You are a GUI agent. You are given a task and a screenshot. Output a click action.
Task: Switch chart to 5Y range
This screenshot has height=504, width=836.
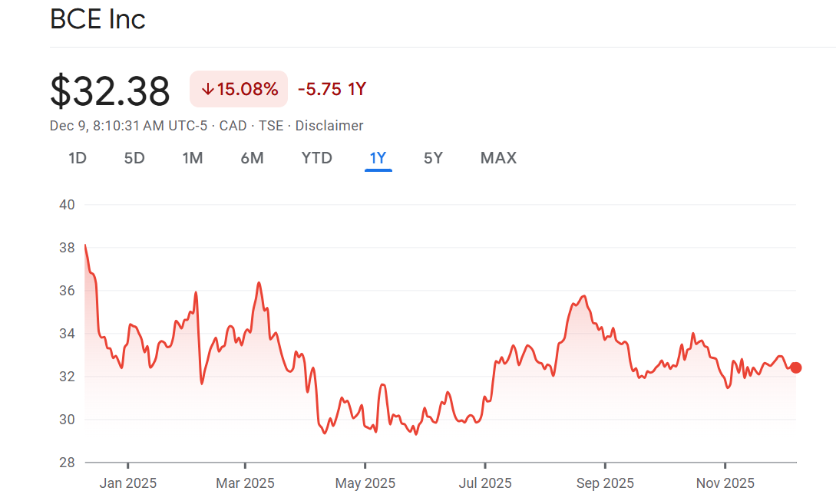click(433, 158)
